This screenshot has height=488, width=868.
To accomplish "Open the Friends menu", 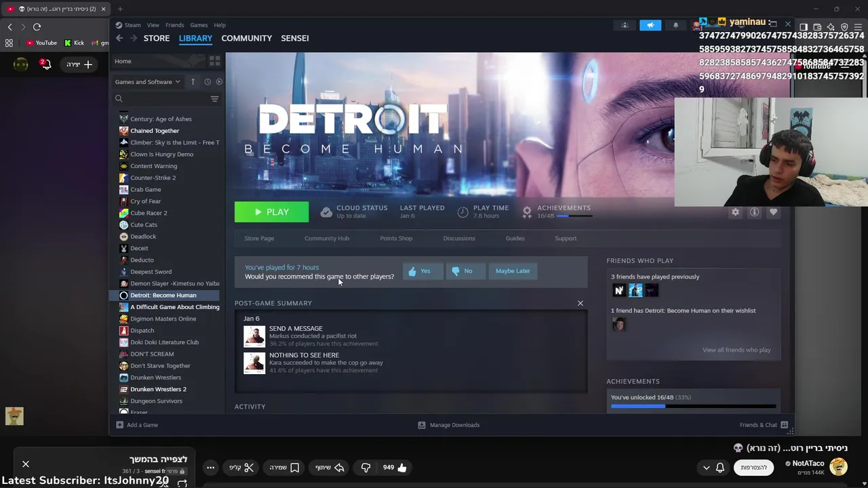I will click(x=174, y=25).
